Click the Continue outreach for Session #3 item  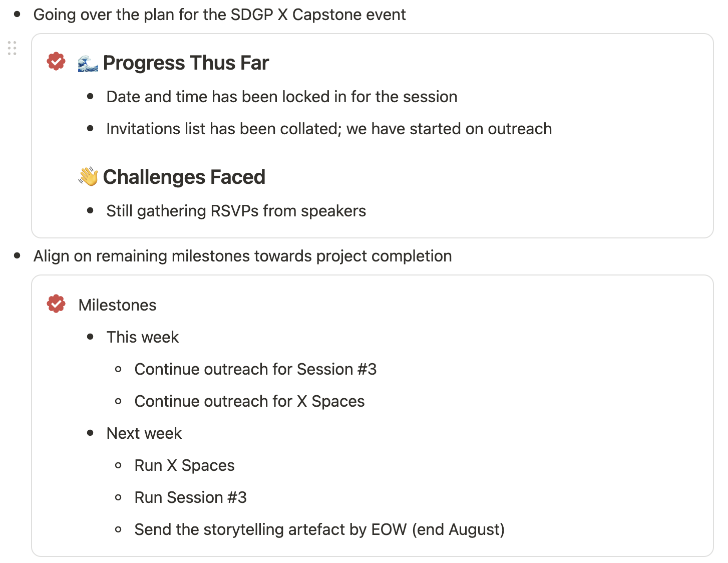click(255, 369)
